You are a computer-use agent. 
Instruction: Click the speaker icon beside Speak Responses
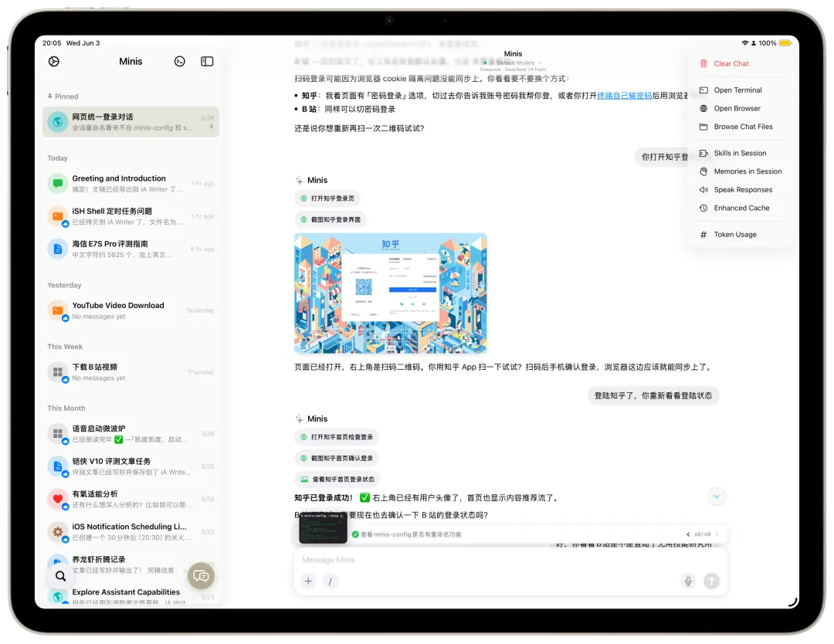pos(703,190)
